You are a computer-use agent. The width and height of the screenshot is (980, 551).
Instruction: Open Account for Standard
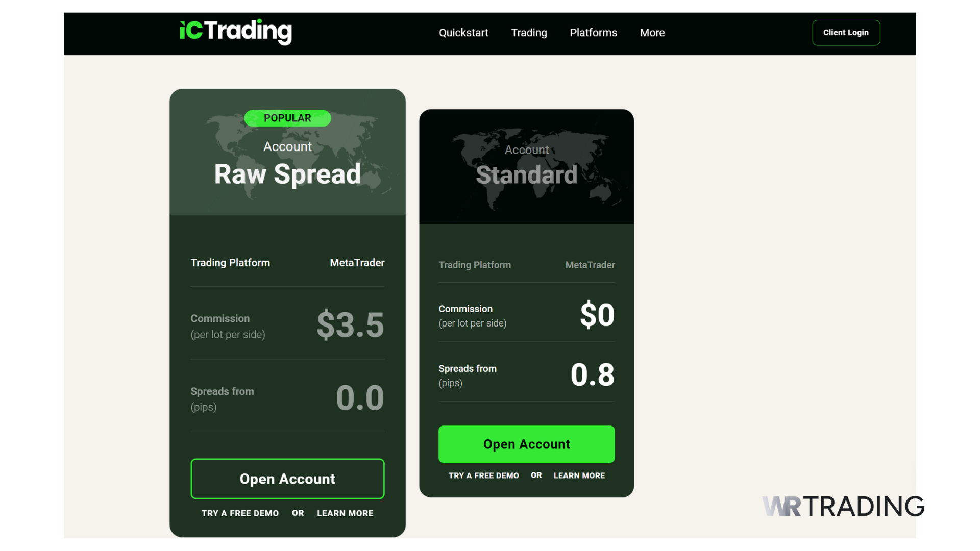[x=526, y=444]
